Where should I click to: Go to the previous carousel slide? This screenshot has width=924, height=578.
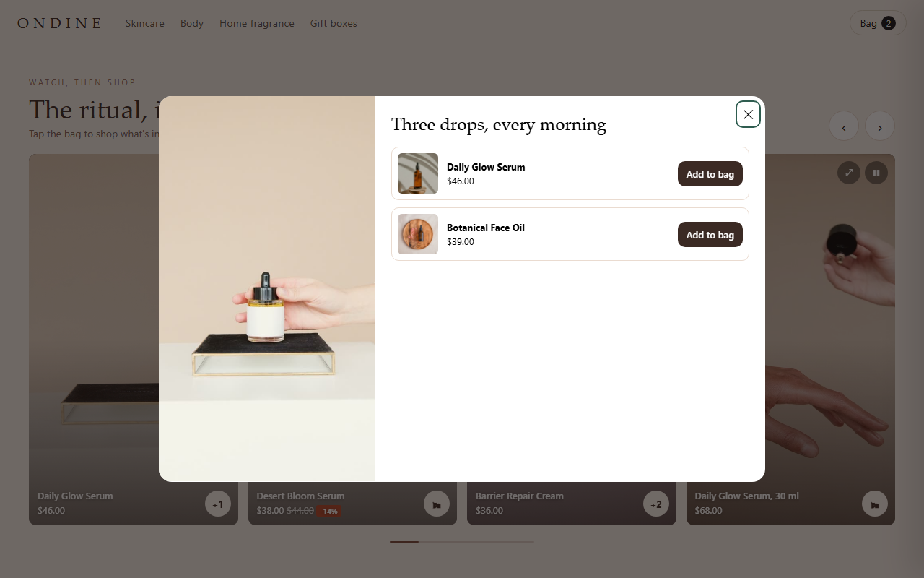(x=843, y=126)
